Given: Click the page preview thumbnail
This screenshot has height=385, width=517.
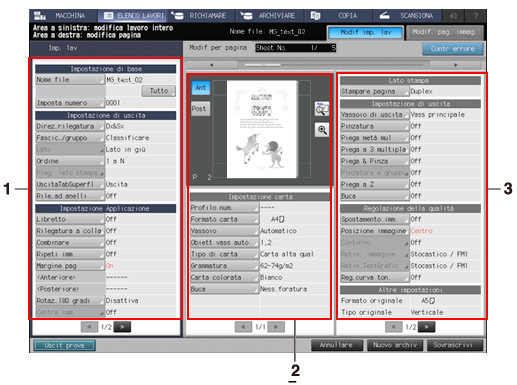Looking at the screenshot, I should (x=262, y=129).
